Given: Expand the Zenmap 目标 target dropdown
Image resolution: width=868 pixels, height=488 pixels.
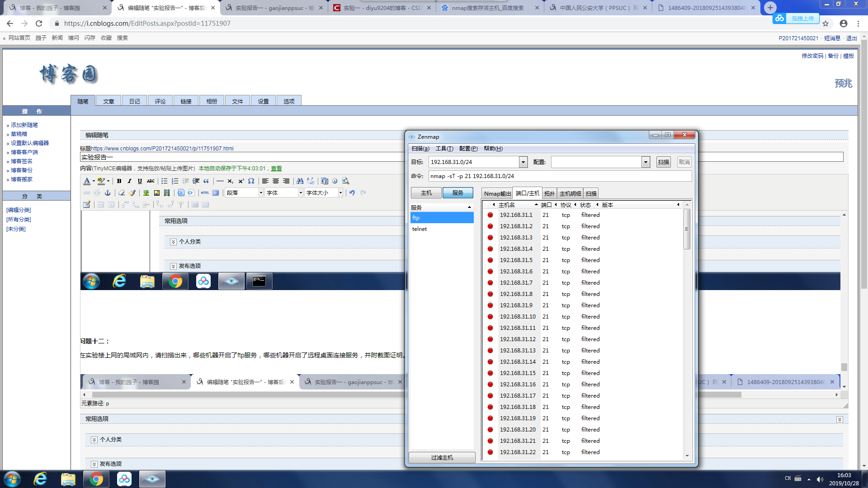Looking at the screenshot, I should pos(523,162).
